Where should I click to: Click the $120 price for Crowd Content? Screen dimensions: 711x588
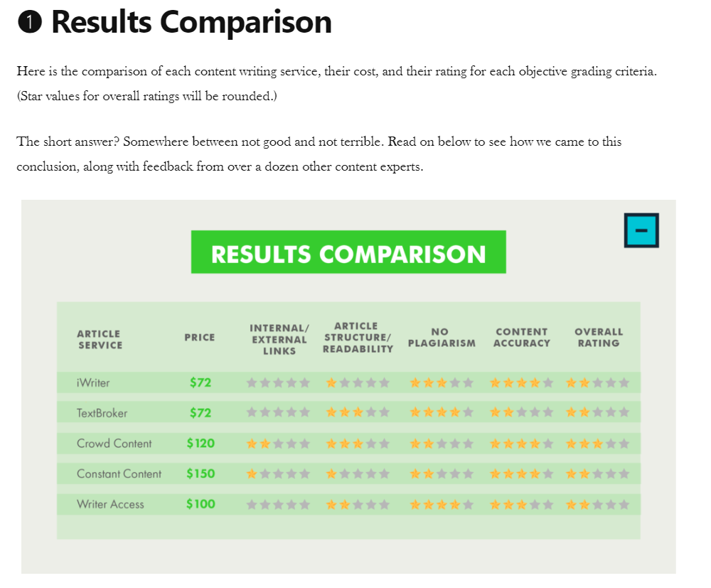[200, 443]
